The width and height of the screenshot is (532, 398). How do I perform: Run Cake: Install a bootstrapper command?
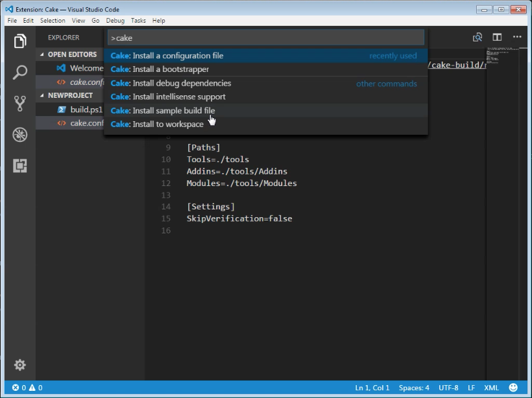point(265,69)
